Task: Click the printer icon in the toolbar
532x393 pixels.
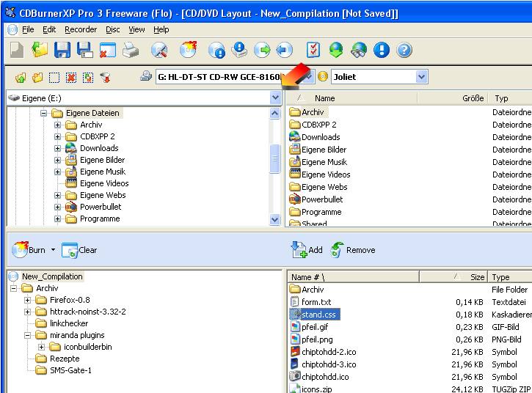Action: (131, 50)
